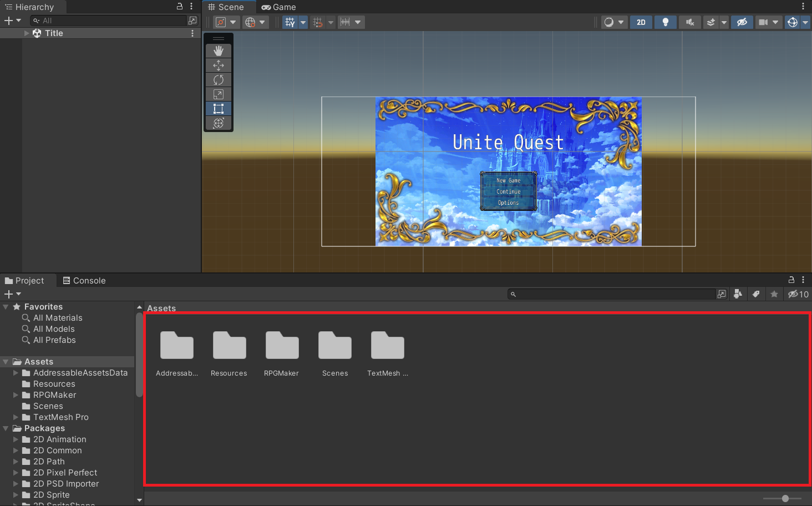Select the Rotate tool
The width and height of the screenshot is (812, 506).
pos(219,80)
